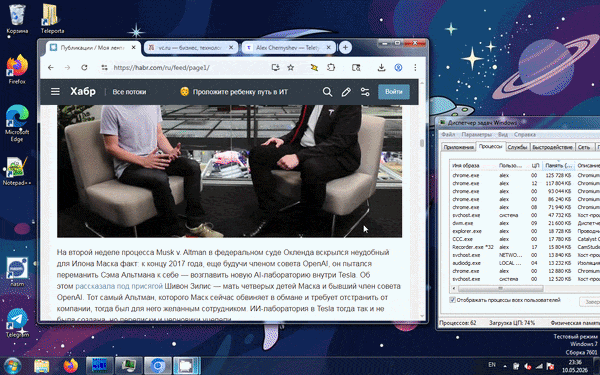Open the Проложите ребенку путь в ИТ banner
The image size is (600, 375).
tap(234, 92)
